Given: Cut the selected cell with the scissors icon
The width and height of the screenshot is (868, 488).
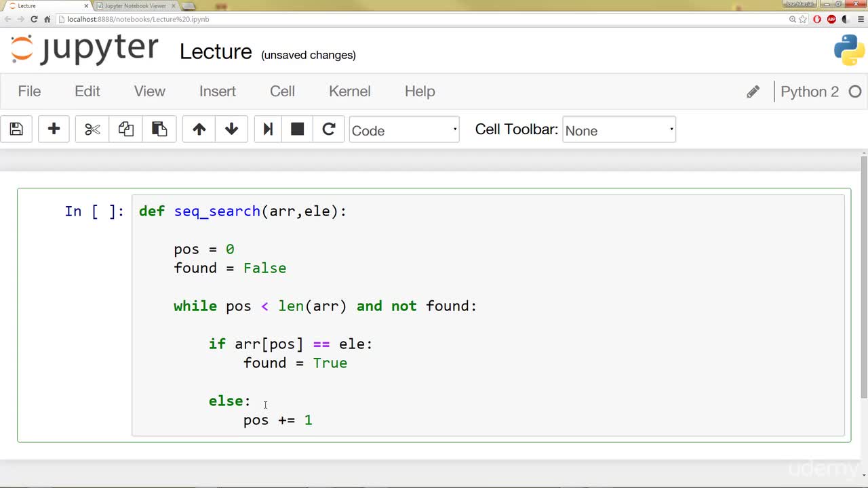Looking at the screenshot, I should tap(92, 129).
